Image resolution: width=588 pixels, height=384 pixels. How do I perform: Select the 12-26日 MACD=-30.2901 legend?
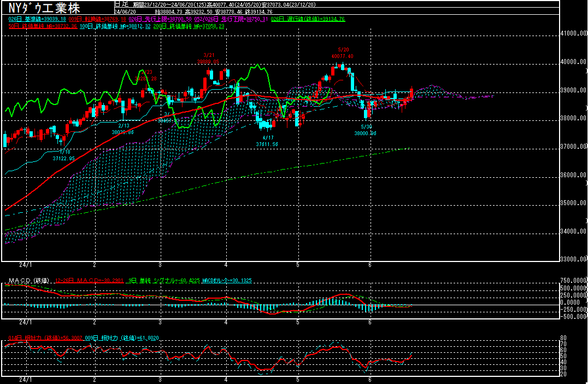pyautogui.click(x=89, y=281)
